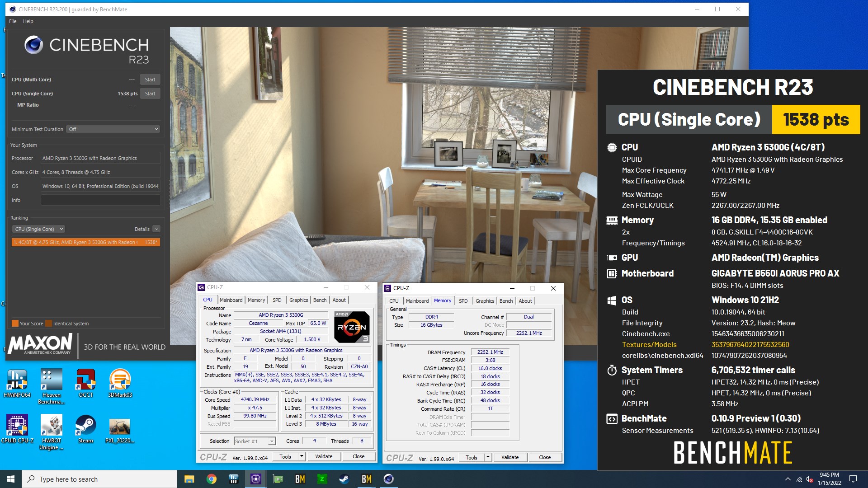This screenshot has height=488, width=868.
Task: Select the orange 1538 ranking result row
Action: tap(86, 242)
